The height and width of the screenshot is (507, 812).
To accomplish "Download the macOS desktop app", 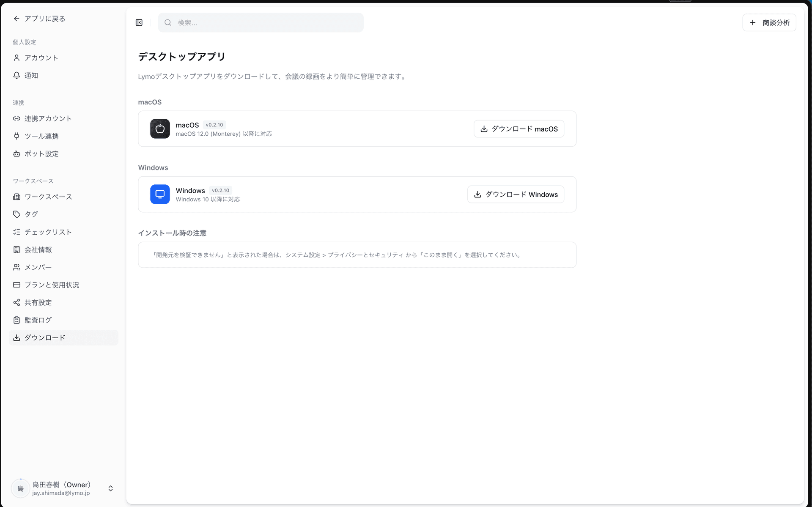I will 518,129.
